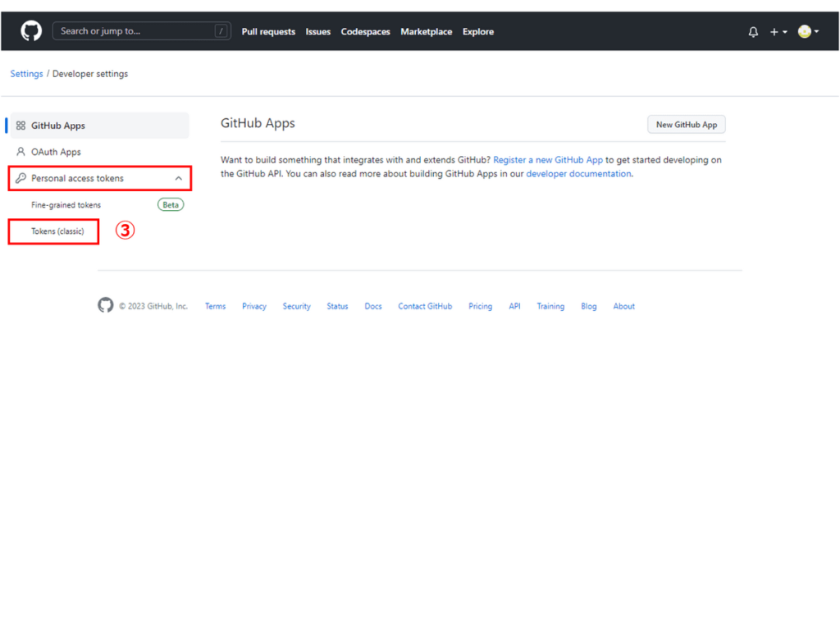Open the plus create-new dropdown

pyautogui.click(x=778, y=32)
